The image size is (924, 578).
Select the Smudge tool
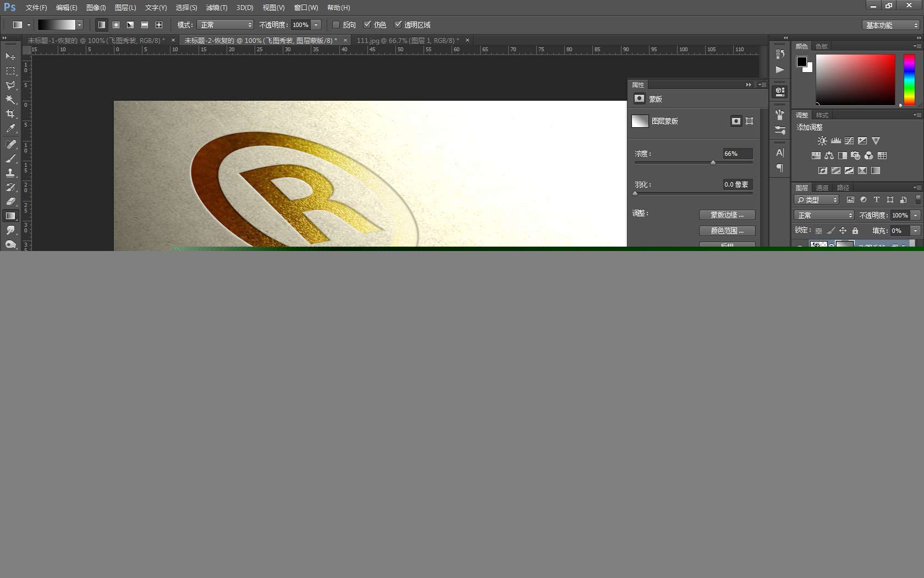pyautogui.click(x=10, y=230)
